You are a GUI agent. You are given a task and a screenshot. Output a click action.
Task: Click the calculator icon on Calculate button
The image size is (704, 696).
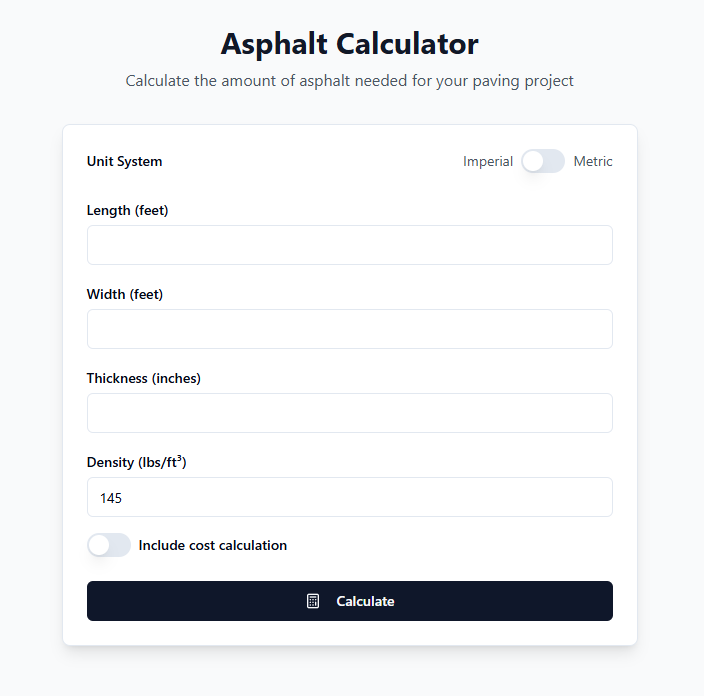pos(313,601)
